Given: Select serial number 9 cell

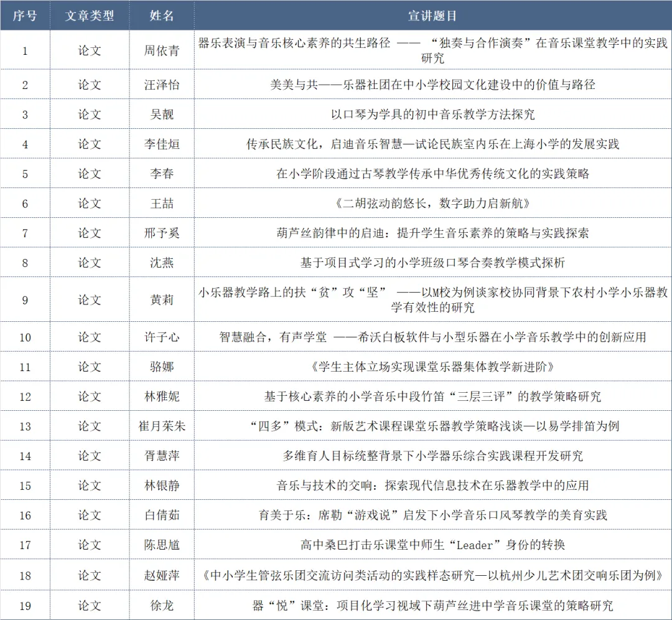Looking at the screenshot, I should 25,300.
